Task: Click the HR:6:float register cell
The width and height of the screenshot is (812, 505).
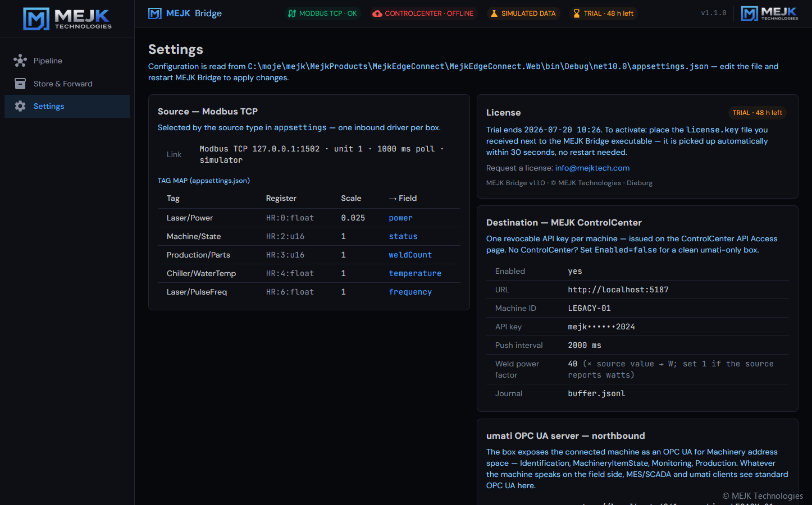Action: (290, 292)
